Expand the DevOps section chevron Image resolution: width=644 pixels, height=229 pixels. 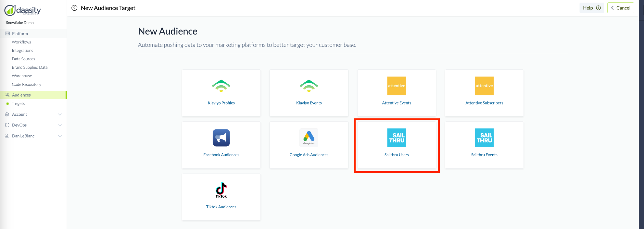(60, 125)
